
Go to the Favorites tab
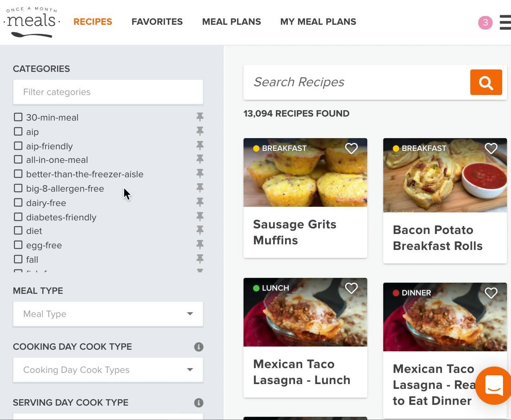pos(157,22)
